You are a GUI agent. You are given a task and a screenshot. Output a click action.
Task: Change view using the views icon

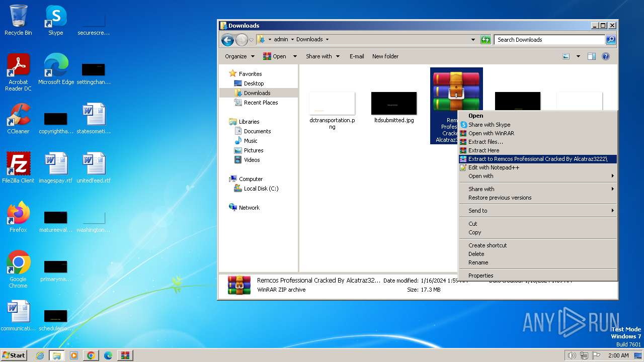click(x=566, y=56)
